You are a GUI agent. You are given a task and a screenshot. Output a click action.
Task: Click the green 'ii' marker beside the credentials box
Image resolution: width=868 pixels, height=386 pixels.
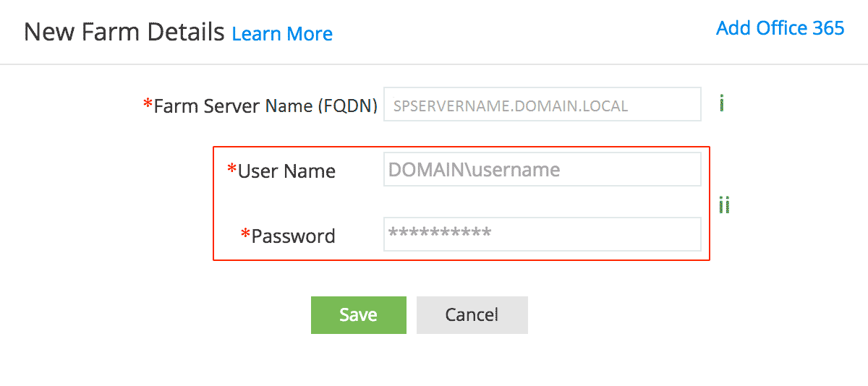[x=724, y=205]
